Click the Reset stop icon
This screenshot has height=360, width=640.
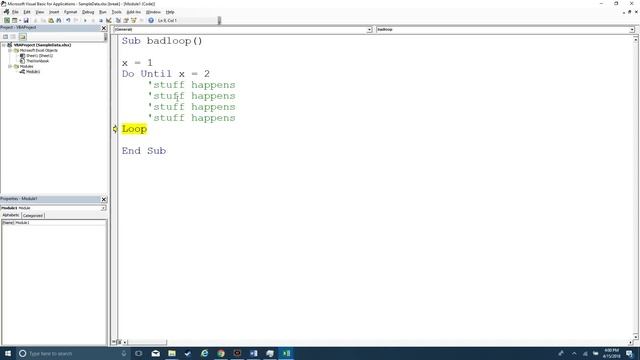tap(101, 20)
